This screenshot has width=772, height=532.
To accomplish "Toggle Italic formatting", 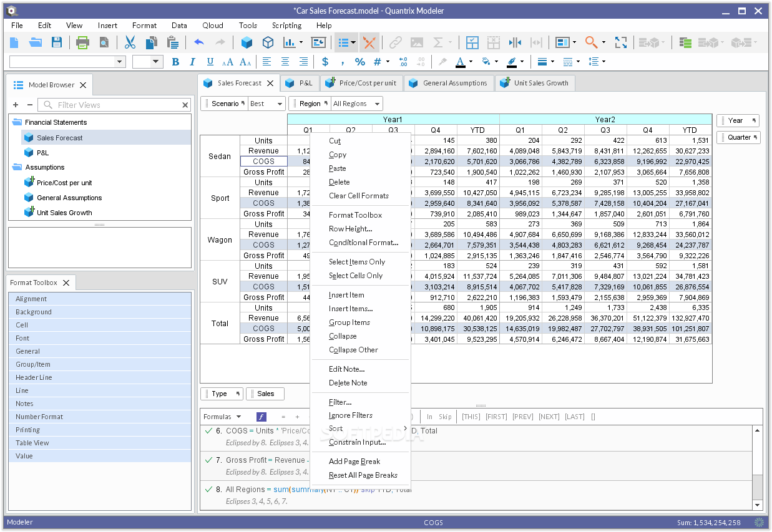I will 193,62.
